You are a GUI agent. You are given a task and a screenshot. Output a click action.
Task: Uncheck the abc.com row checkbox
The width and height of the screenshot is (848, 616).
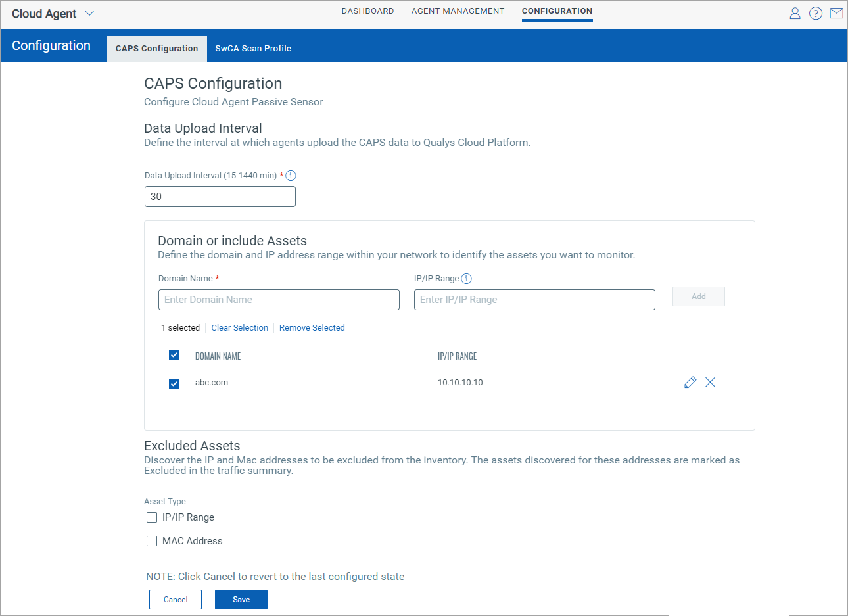(174, 383)
